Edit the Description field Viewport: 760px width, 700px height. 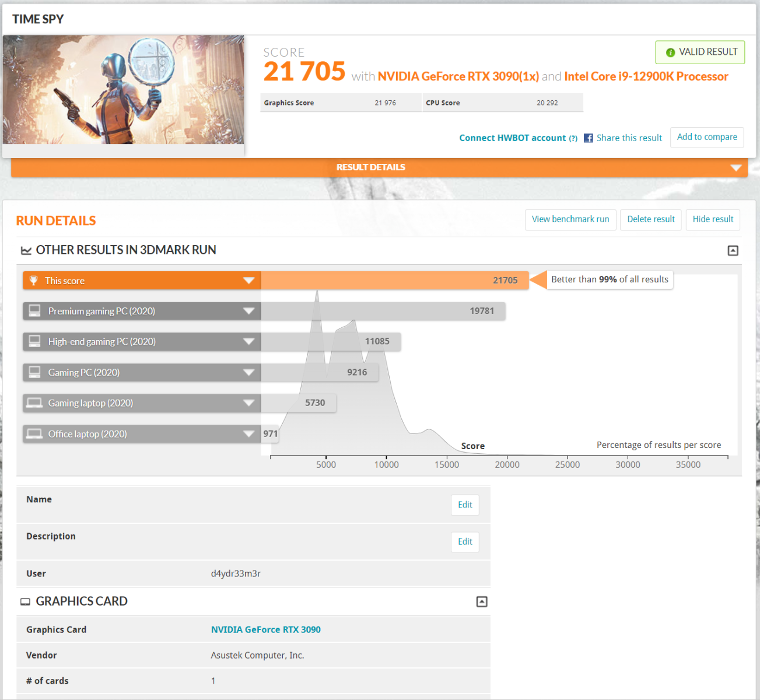coord(465,542)
